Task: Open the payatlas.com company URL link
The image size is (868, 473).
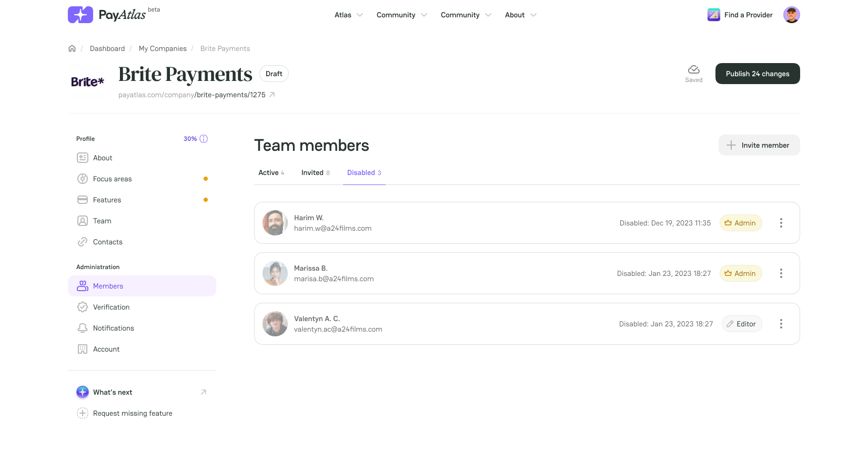Action: tap(192, 95)
